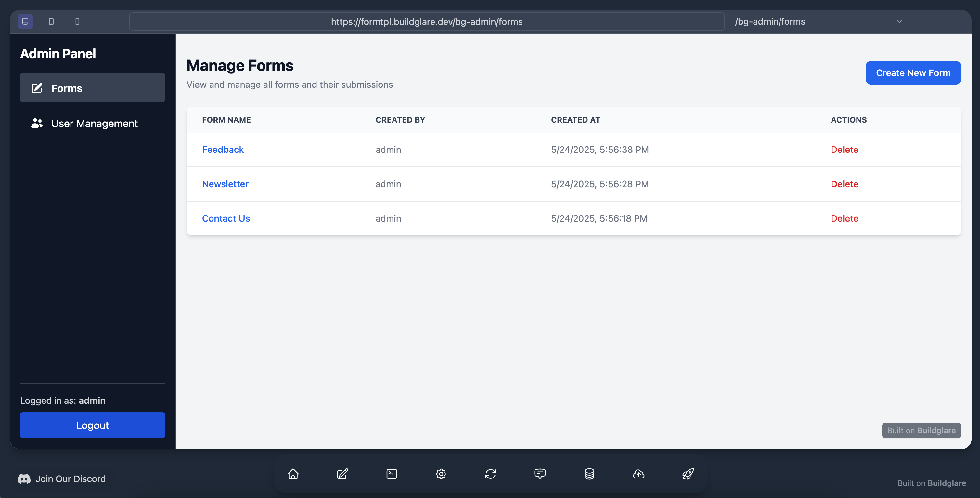Open the Feedback form link

pos(223,150)
